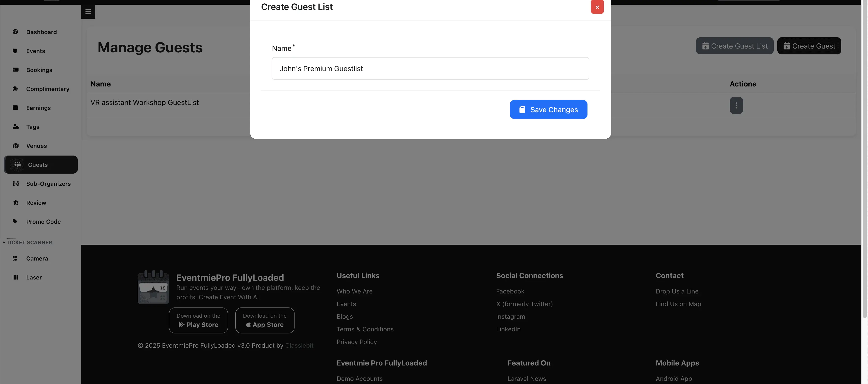This screenshot has width=868, height=384.
Task: Click Download on the Play Store badge
Action: pos(198,320)
